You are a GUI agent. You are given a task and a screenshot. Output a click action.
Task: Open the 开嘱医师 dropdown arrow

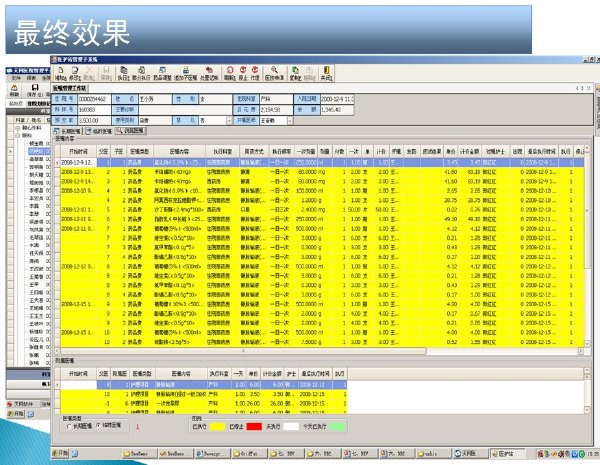(x=290, y=121)
